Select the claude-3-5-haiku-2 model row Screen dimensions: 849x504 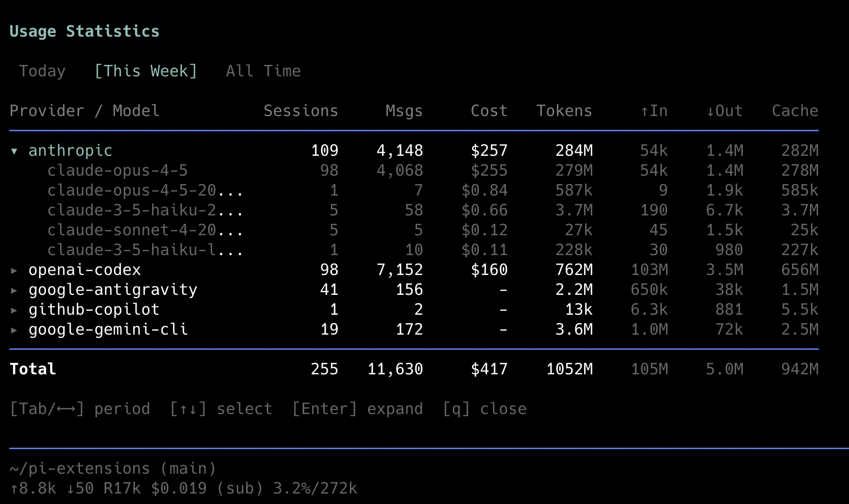(145, 210)
